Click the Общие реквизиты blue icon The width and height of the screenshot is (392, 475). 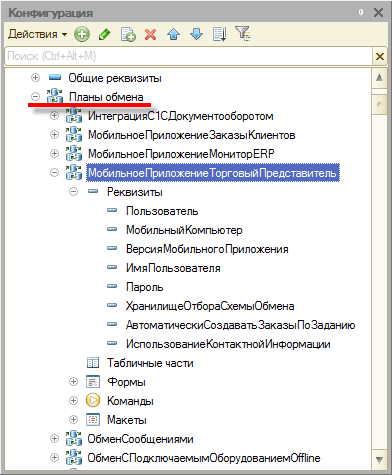click(55, 78)
